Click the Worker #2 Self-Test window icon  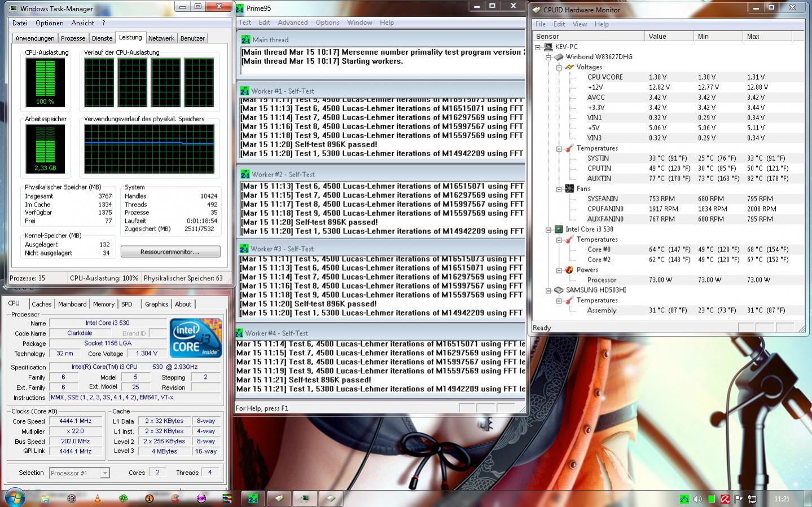point(245,174)
